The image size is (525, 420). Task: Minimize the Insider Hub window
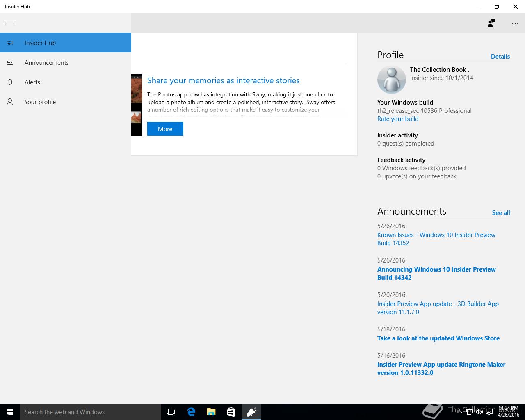[478, 7]
